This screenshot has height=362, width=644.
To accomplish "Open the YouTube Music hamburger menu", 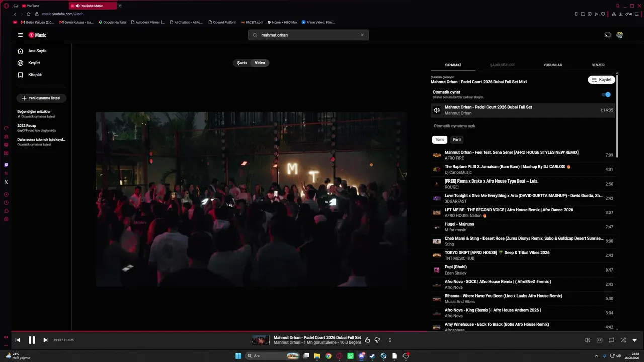I will 20,35.
